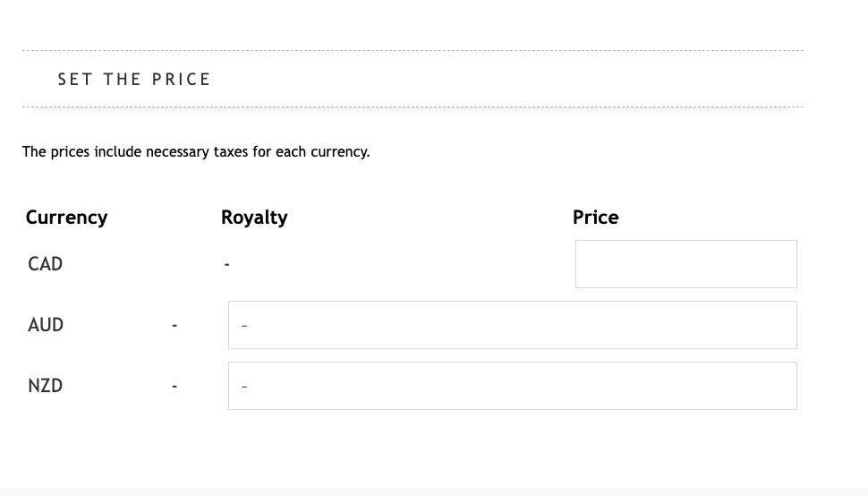Click the Royalty column header
Image resolution: width=868 pixels, height=496 pixels.
(254, 218)
